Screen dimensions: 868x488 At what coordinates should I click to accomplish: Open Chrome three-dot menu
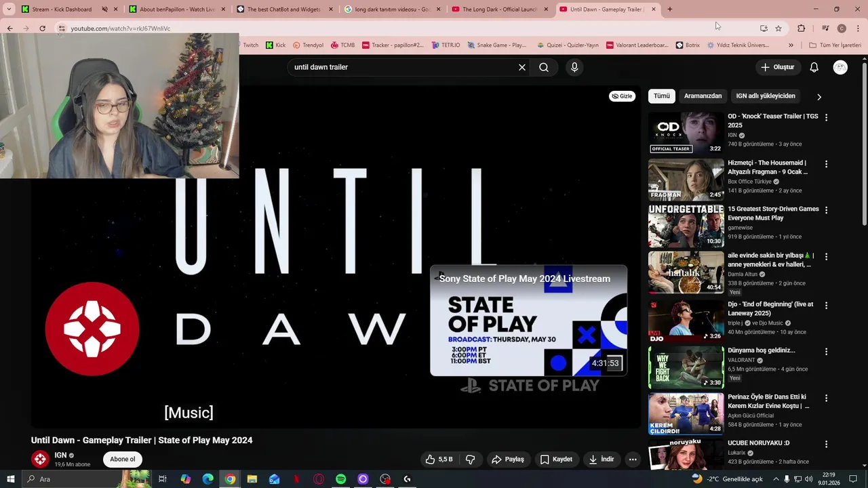click(858, 28)
